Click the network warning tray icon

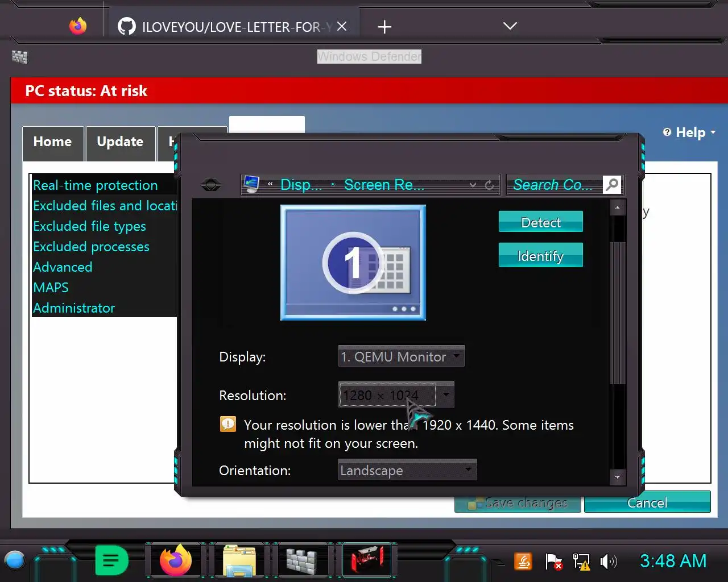tap(581, 562)
